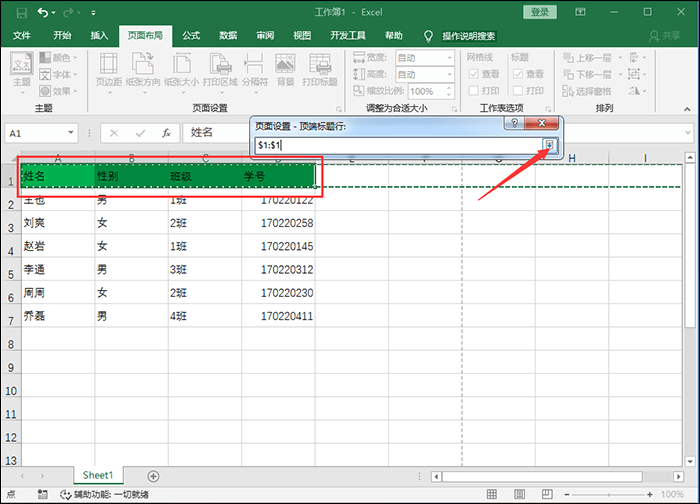
Task: Open the Group objects menu
Action: pos(637,74)
